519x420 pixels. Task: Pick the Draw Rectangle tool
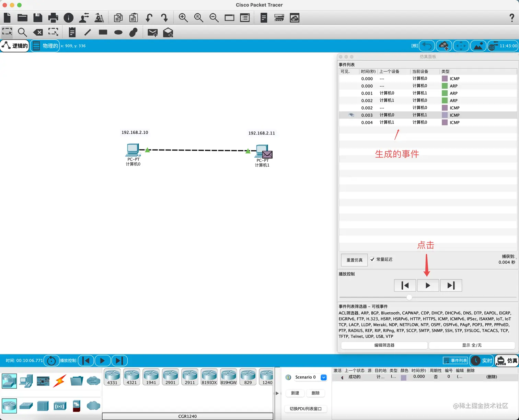[103, 32]
